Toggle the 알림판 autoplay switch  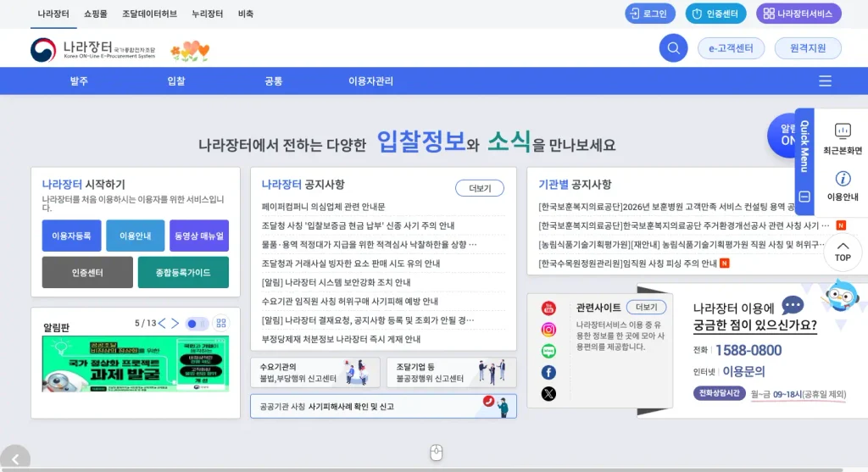point(197,323)
